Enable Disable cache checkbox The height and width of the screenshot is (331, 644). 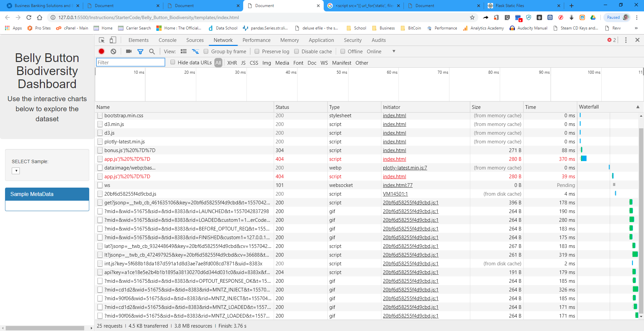coord(297,51)
